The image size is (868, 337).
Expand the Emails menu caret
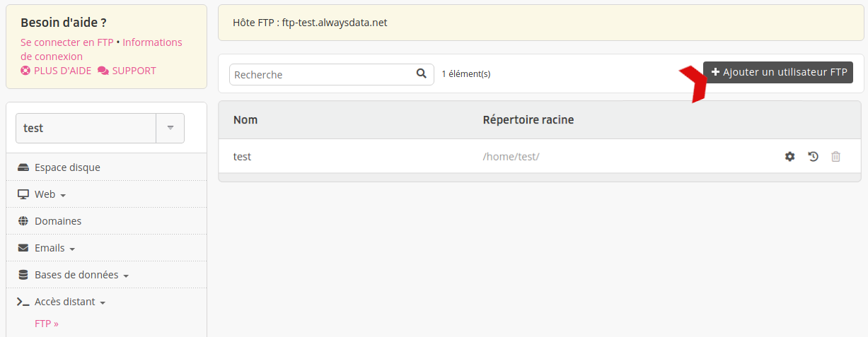(72, 249)
